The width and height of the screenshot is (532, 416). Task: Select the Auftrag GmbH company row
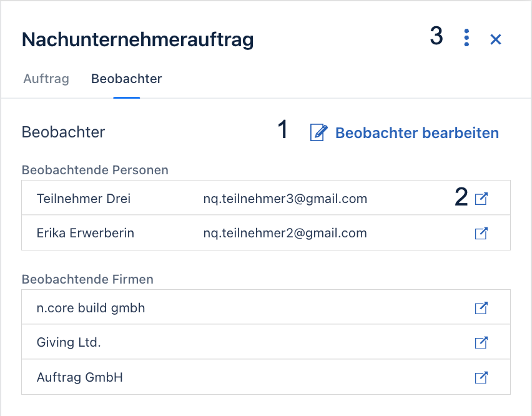pos(266,377)
